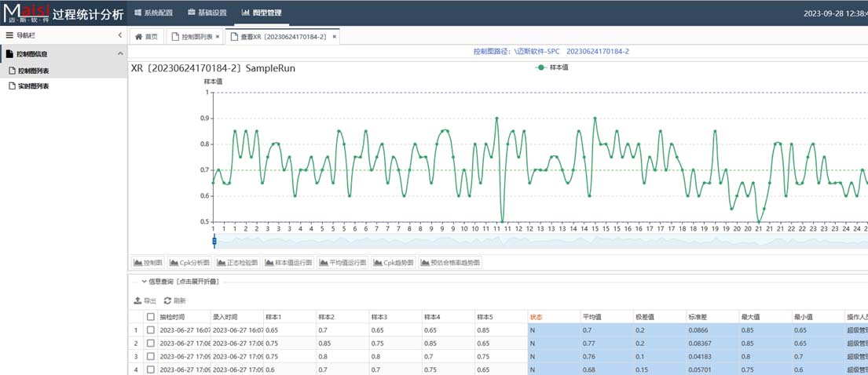Collapse the 控制图信息 tree section
Image resolution: width=868 pixels, height=375 pixels.
(120, 53)
